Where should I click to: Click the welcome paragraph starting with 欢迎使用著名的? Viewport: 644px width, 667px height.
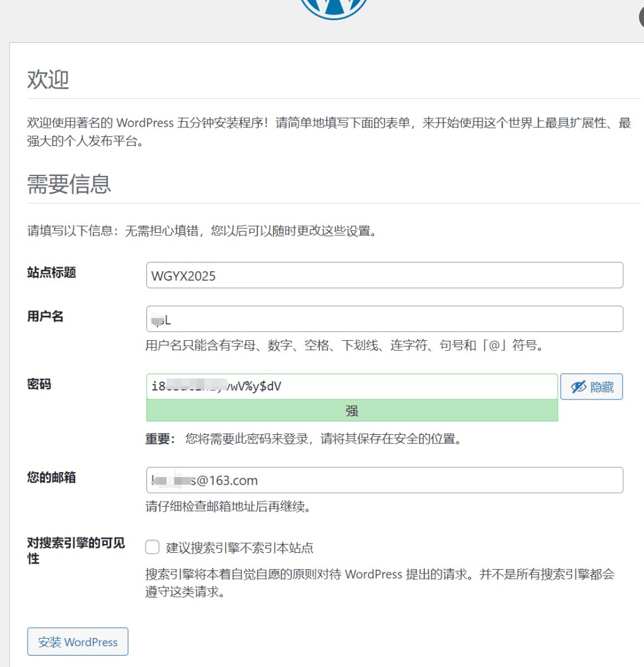[329, 131]
